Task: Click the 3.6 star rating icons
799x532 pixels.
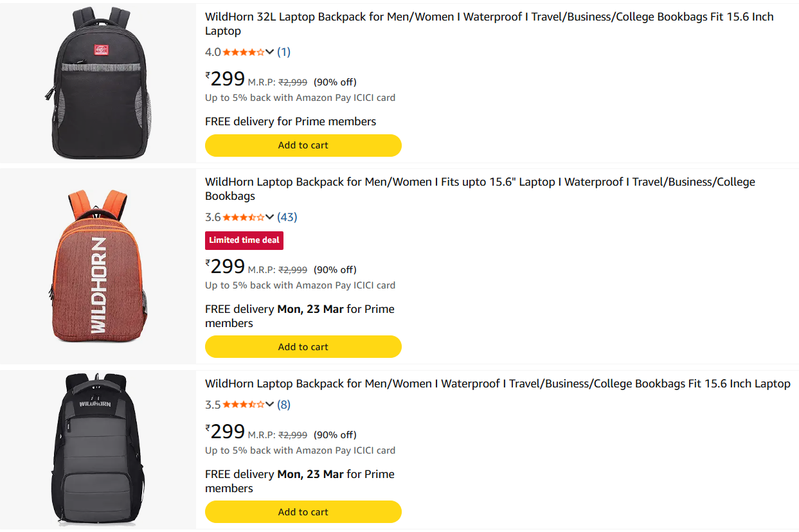Action: point(243,217)
